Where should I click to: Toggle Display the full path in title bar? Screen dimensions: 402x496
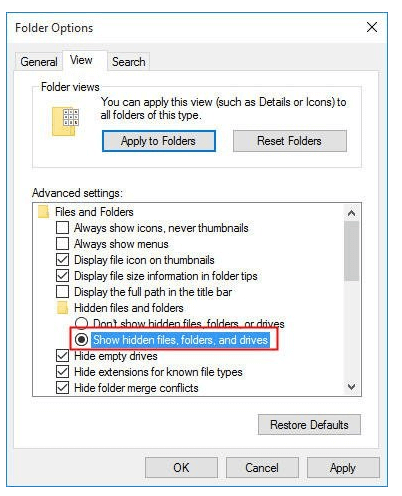tap(63, 292)
